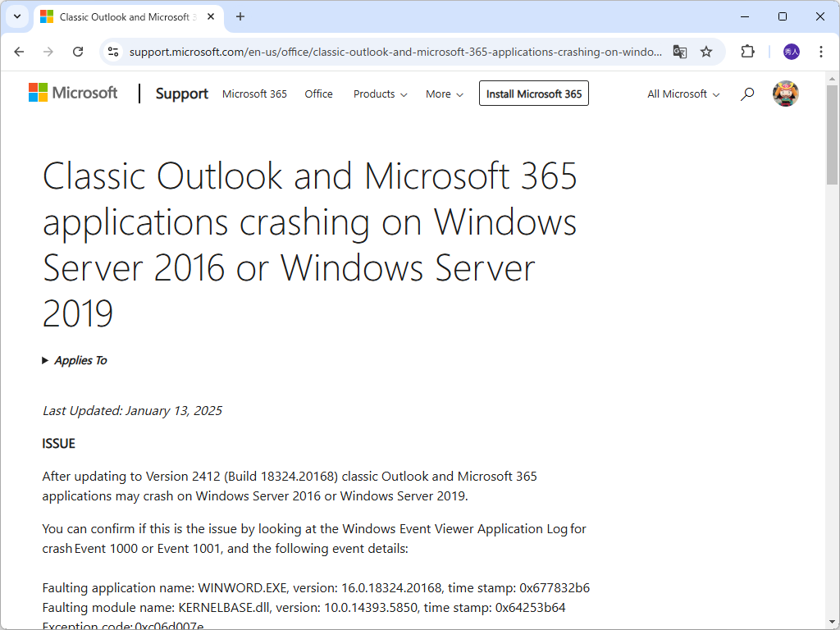Screen dimensions: 840x630
Task: Maximize the browser window
Action: coord(782,16)
